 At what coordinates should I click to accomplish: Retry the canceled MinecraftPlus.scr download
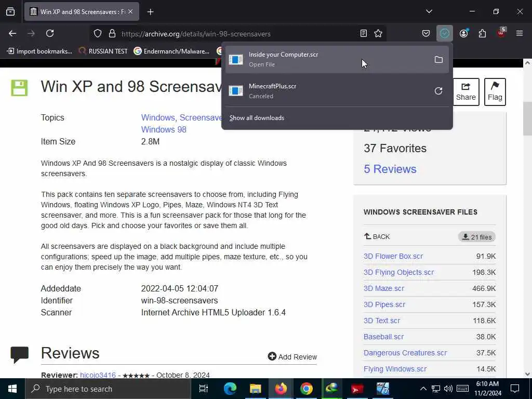[438, 91]
